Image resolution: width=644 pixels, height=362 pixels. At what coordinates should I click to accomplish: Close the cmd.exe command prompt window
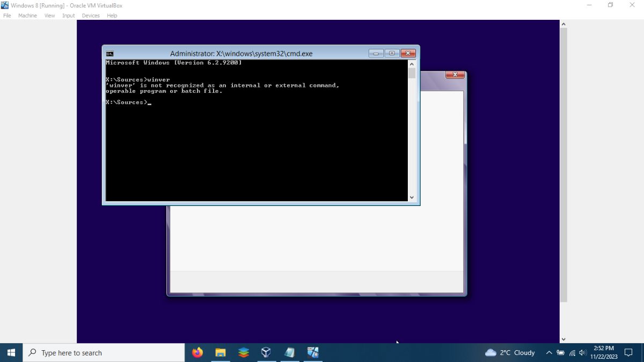408,53
